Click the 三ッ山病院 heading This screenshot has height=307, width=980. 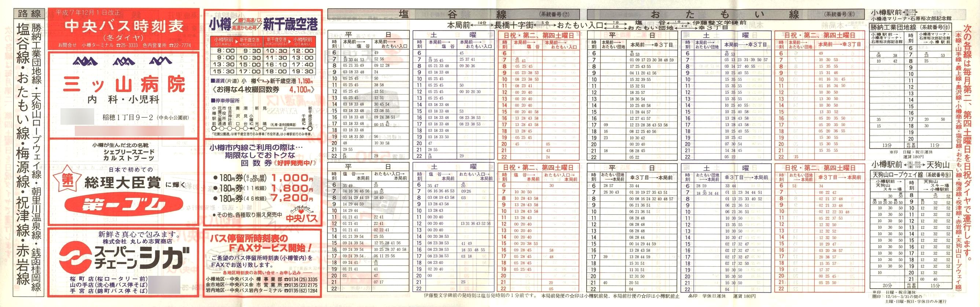tap(124, 84)
